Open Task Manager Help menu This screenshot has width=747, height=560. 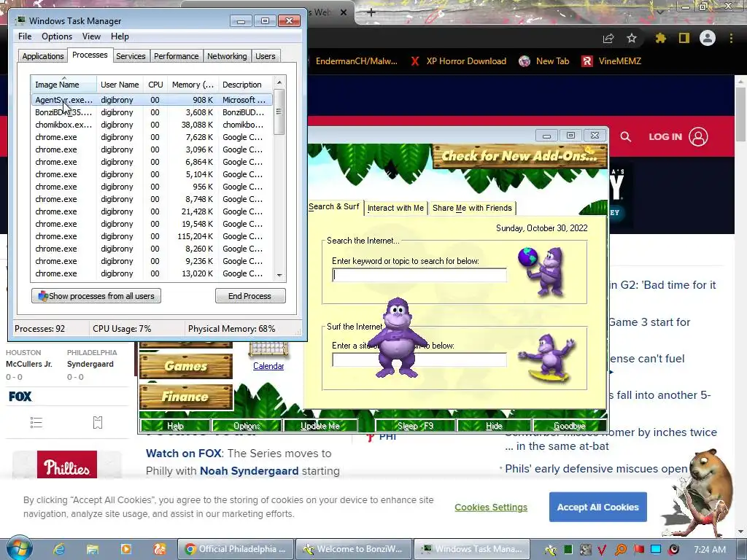coord(120,36)
